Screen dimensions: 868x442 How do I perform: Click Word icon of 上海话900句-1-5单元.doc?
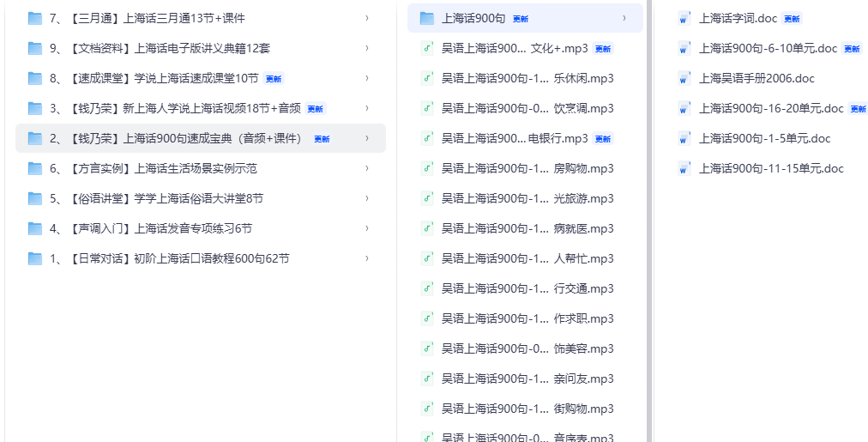pyautogui.click(x=684, y=138)
